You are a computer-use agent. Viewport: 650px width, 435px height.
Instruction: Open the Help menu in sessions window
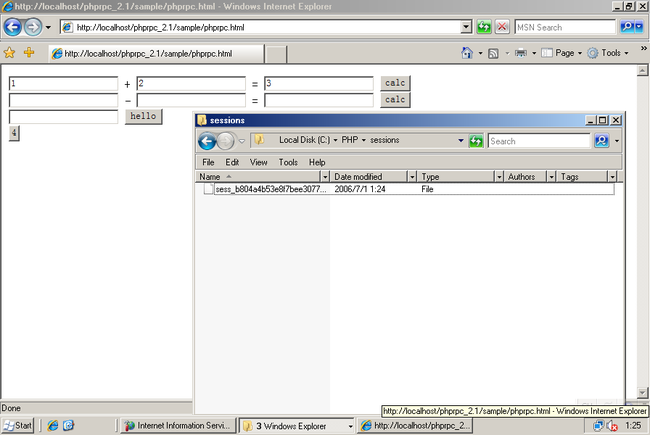coord(317,163)
